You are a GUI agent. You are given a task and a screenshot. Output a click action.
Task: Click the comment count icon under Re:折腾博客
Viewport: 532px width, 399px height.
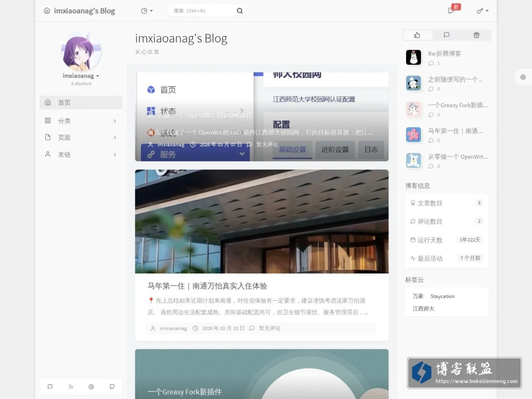[x=431, y=63]
